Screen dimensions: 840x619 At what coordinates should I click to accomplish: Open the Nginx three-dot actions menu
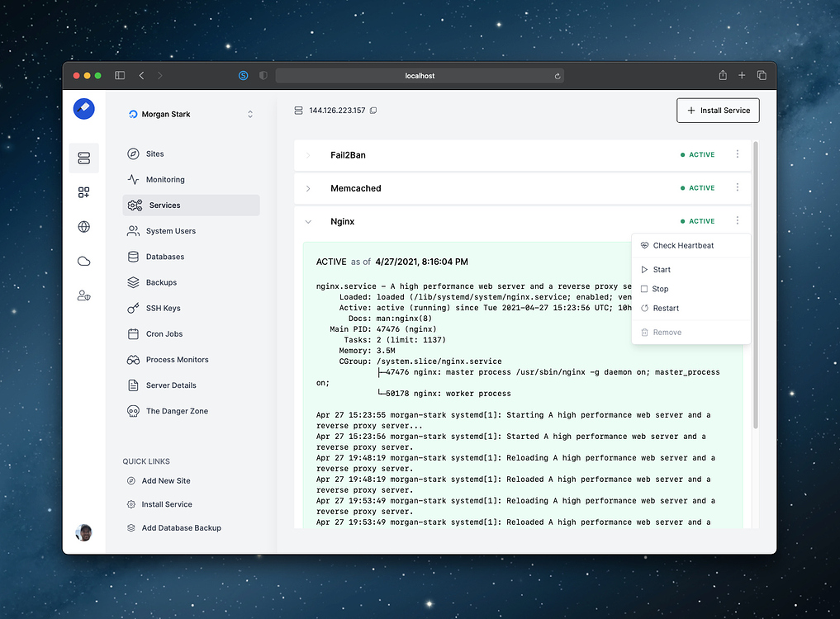[738, 220]
